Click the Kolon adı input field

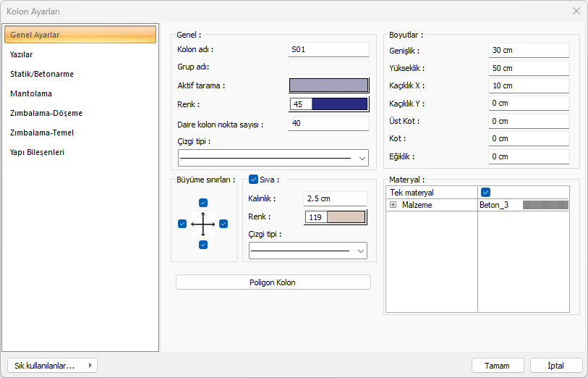(328, 50)
